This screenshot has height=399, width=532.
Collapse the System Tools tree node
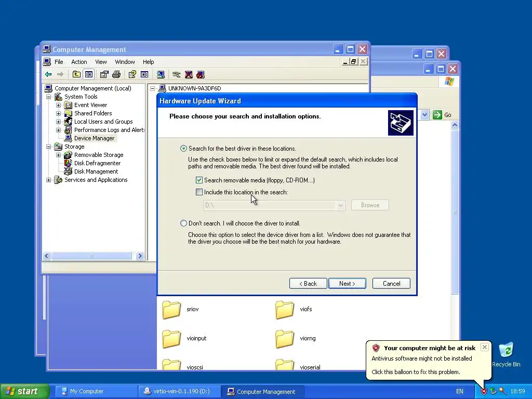pos(48,97)
